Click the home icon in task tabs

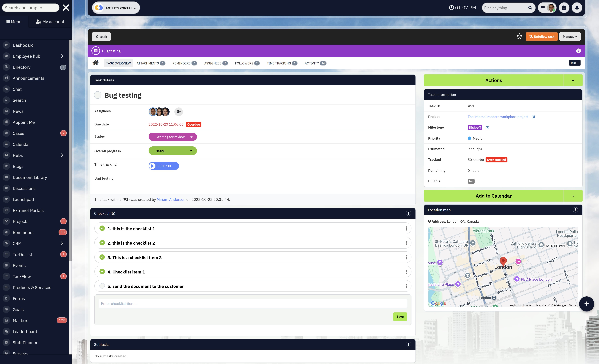[x=96, y=63]
